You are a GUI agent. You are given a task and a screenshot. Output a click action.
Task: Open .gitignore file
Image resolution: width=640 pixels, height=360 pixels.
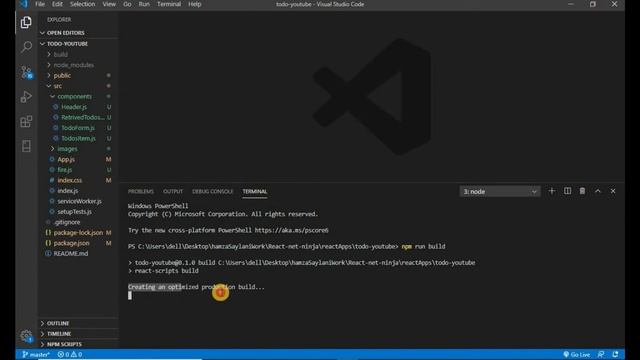pyautogui.click(x=67, y=222)
